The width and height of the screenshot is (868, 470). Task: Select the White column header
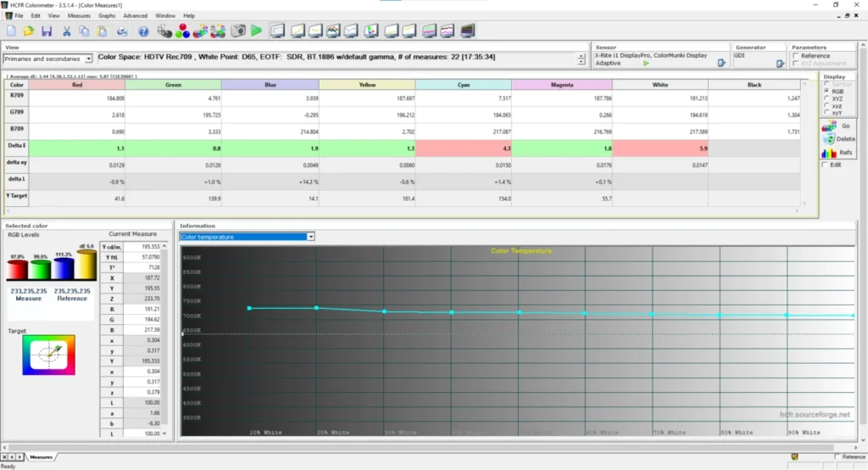(659, 85)
